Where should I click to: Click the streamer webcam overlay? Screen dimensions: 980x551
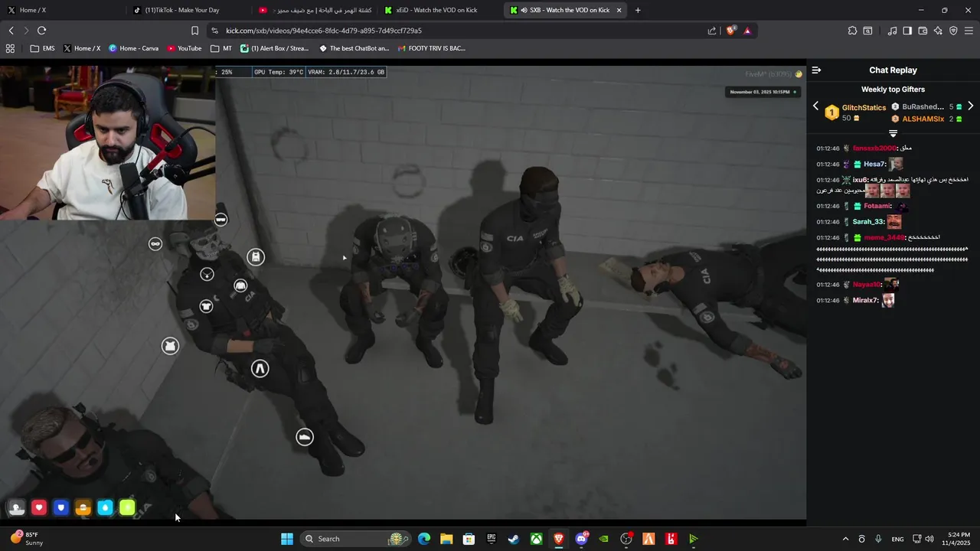pos(107,142)
